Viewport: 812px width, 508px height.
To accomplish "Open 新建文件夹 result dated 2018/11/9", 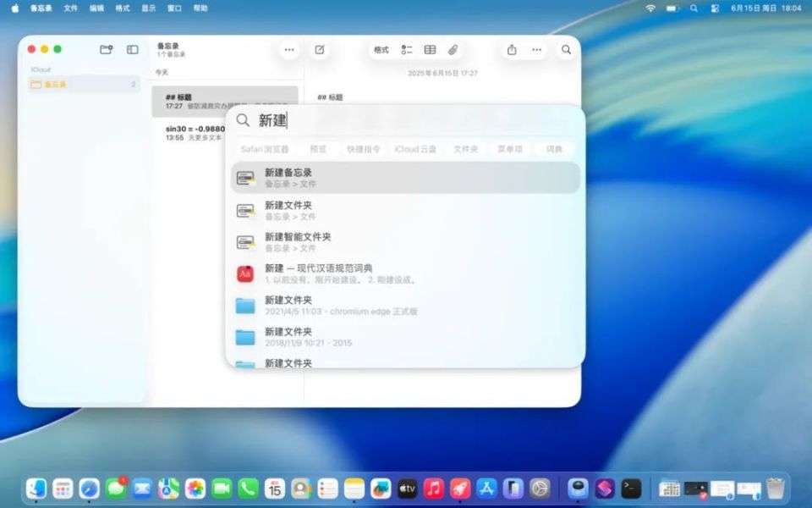I will tap(405, 337).
